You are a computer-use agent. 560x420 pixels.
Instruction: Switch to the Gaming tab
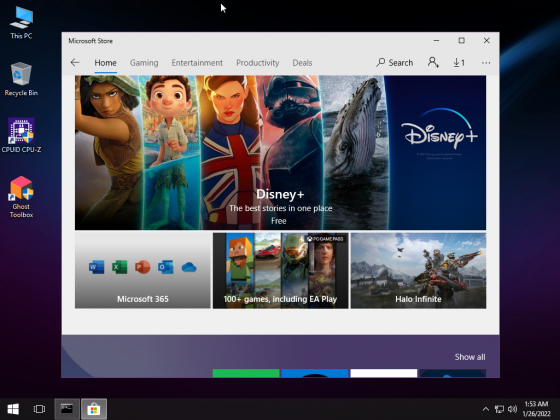point(144,63)
